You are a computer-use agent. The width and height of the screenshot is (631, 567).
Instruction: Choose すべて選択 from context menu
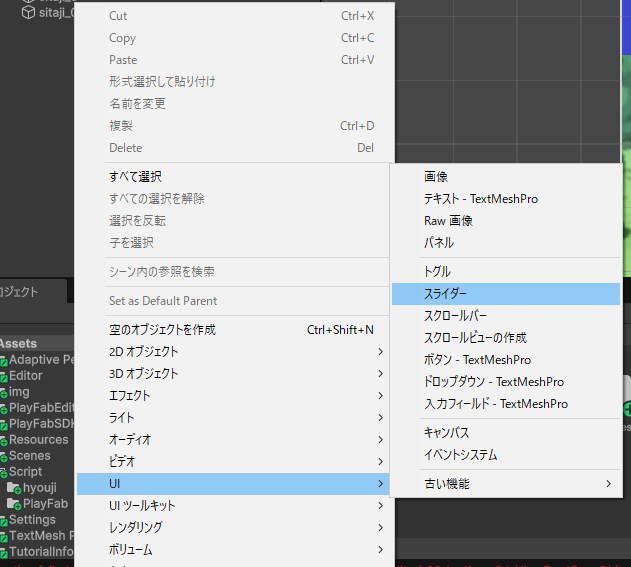233,177
